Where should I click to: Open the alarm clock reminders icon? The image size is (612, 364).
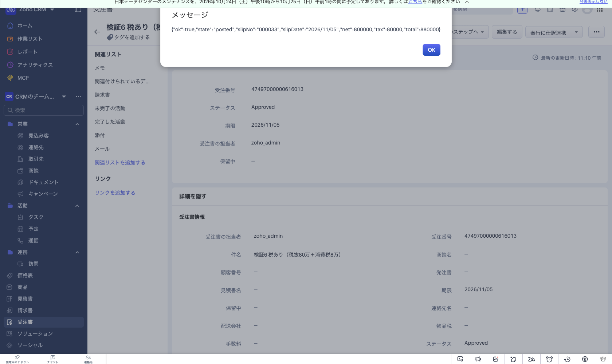[x=549, y=359]
